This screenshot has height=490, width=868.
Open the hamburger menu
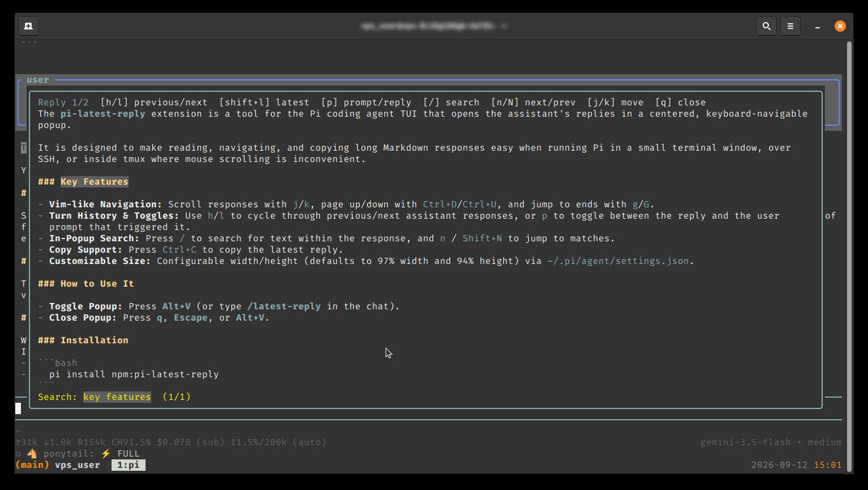point(790,26)
